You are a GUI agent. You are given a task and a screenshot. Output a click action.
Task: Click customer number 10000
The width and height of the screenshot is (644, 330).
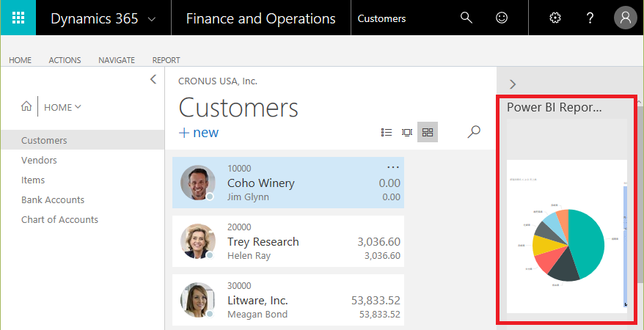point(239,168)
